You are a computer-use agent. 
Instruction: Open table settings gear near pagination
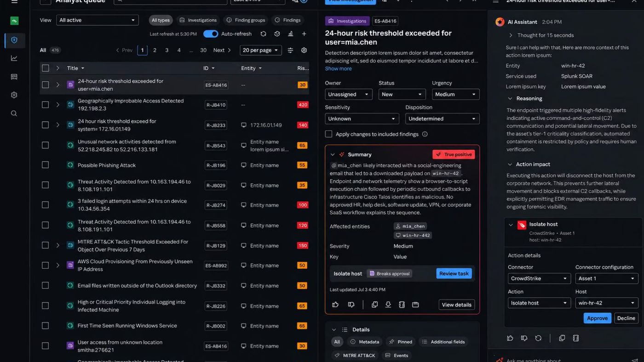[x=304, y=51]
